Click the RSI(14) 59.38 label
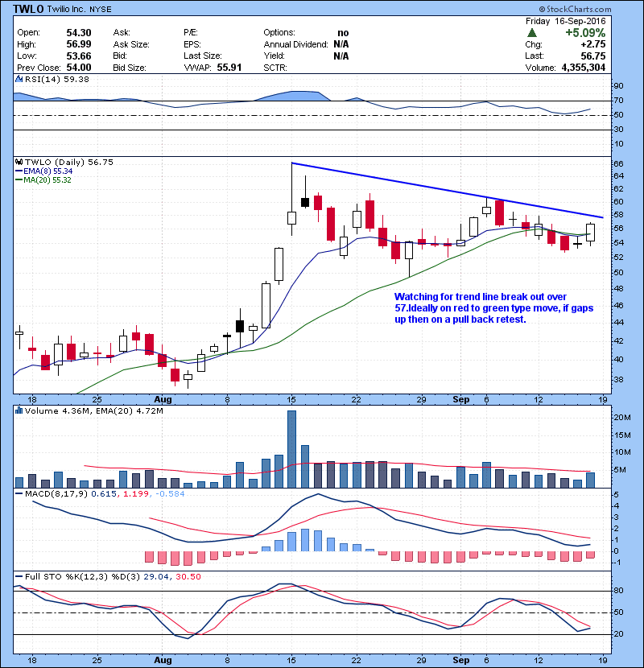644x668 pixels. [x=57, y=79]
